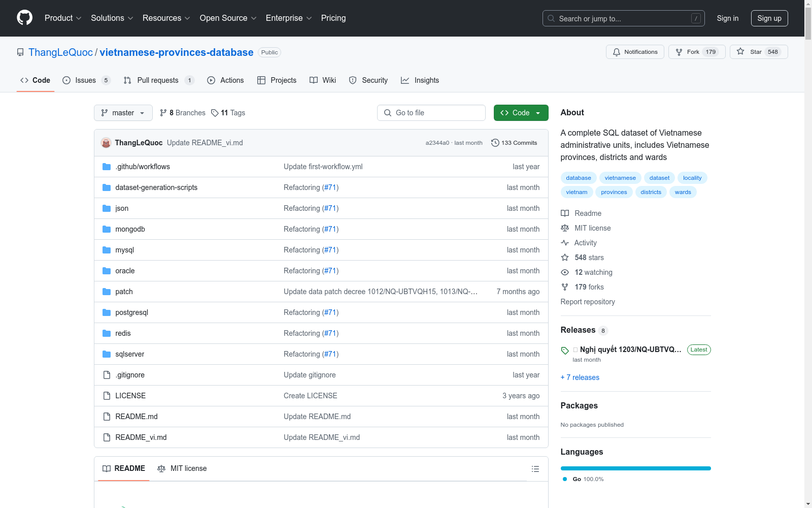Focus the Search or jump to field
This screenshot has height=508, width=812.
624,18
